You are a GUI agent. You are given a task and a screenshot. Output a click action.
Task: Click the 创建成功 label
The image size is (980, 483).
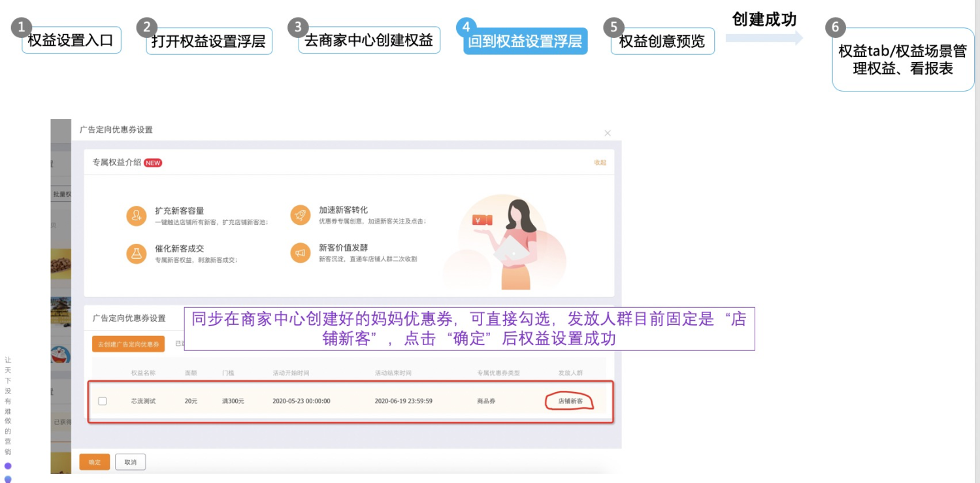pos(764,19)
